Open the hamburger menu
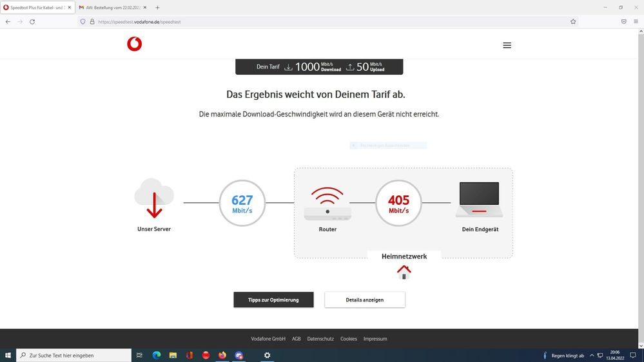The image size is (644, 362). coord(507,45)
